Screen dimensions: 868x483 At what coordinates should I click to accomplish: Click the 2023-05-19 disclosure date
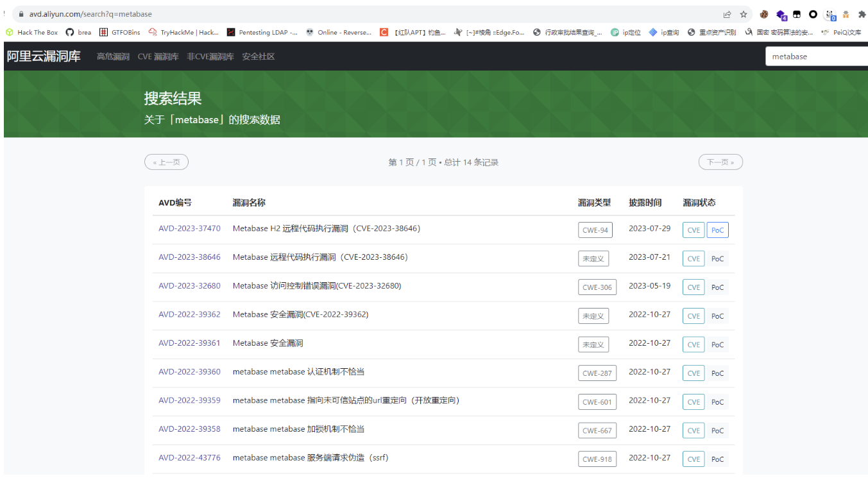coord(649,286)
